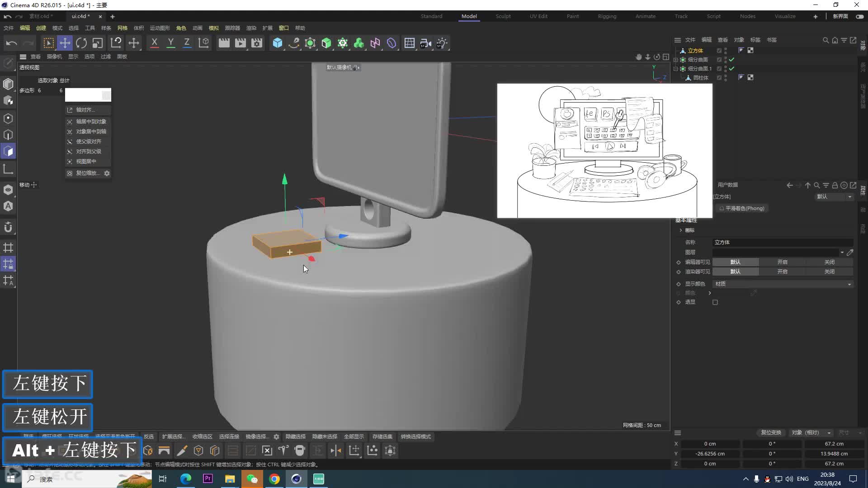
Task: Open render settings clapperboard with gear
Action: (257, 43)
